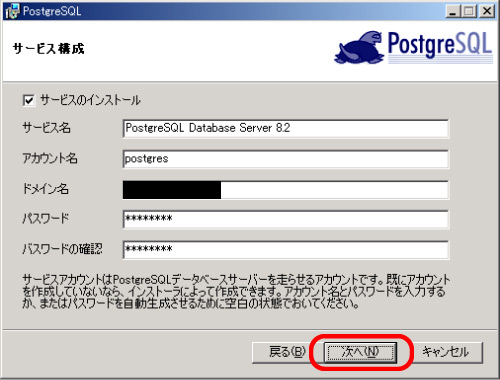Screen dimensions: 500x380
Task: Click the アカウント名 label
Action: 50,158
